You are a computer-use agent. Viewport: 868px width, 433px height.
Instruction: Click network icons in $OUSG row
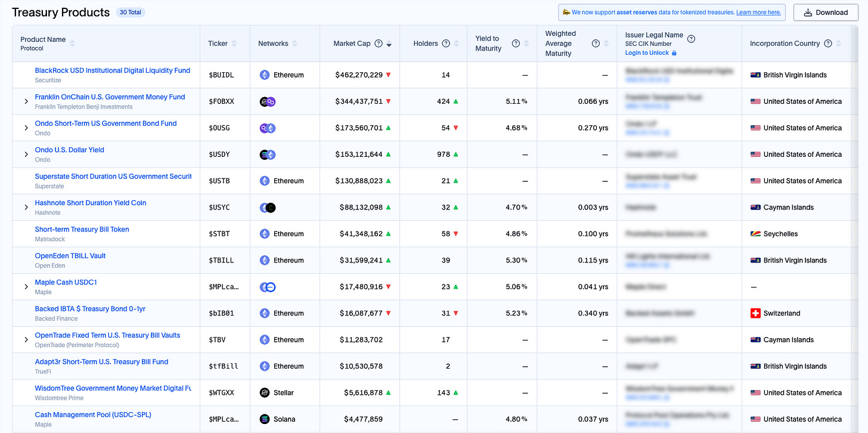(x=268, y=128)
